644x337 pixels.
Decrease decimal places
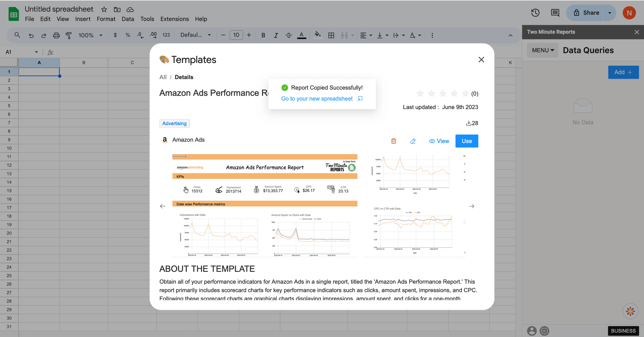141,35
